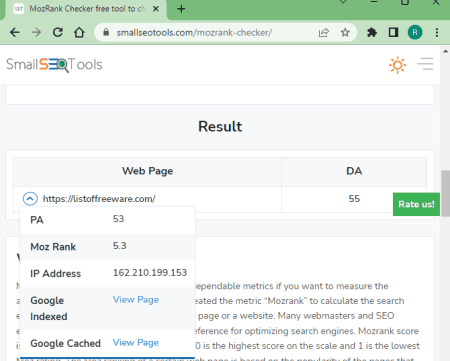The image size is (450, 361).
Task: Open the Chrome three-dot menu
Action: point(437,32)
